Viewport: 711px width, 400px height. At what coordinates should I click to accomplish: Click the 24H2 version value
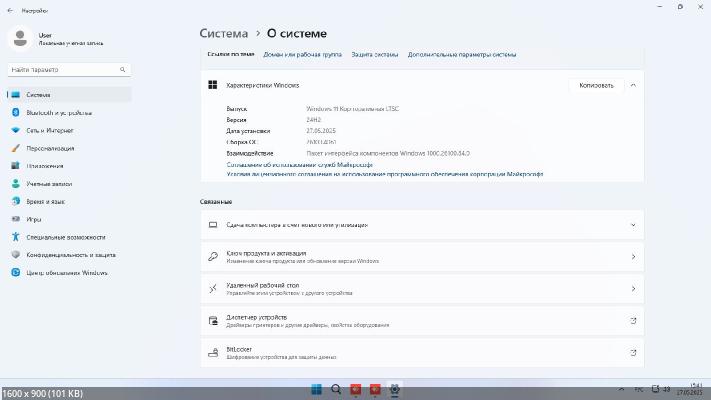pyautogui.click(x=313, y=120)
